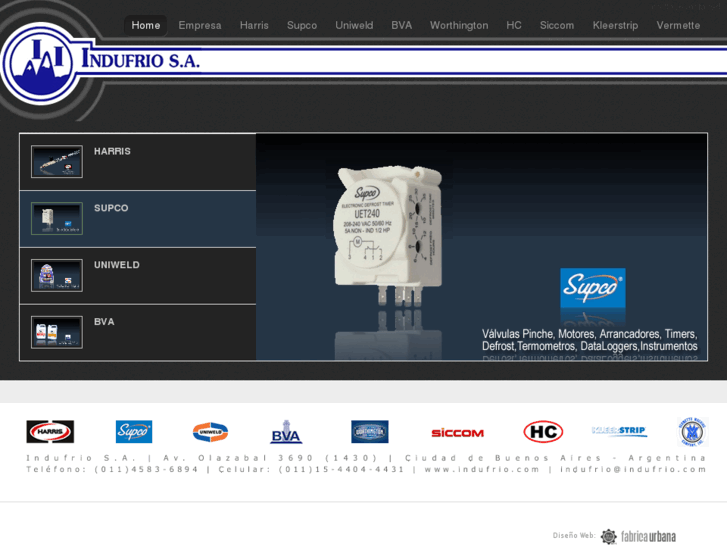Open the Uniweld logo in footer
The width and height of the screenshot is (727, 545).
(210, 432)
